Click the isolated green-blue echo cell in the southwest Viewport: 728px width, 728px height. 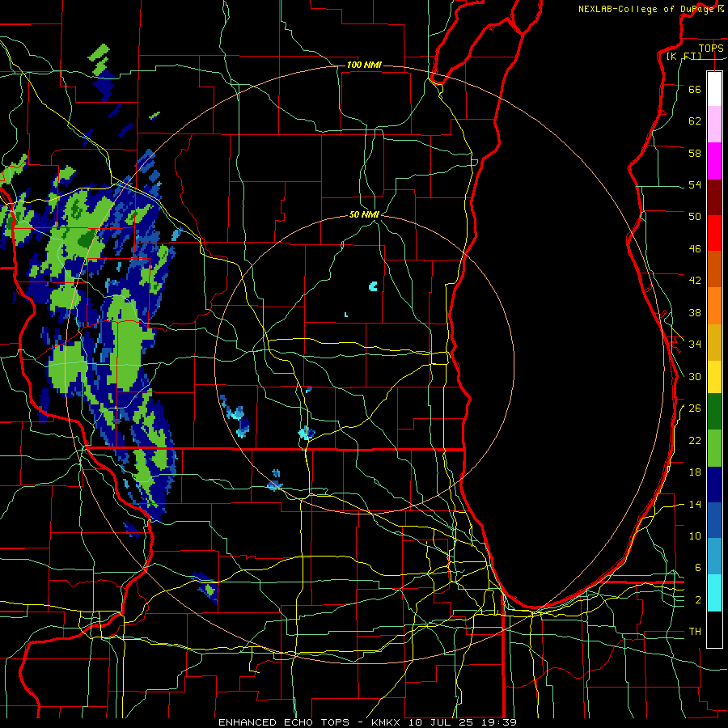pyautogui.click(x=205, y=587)
